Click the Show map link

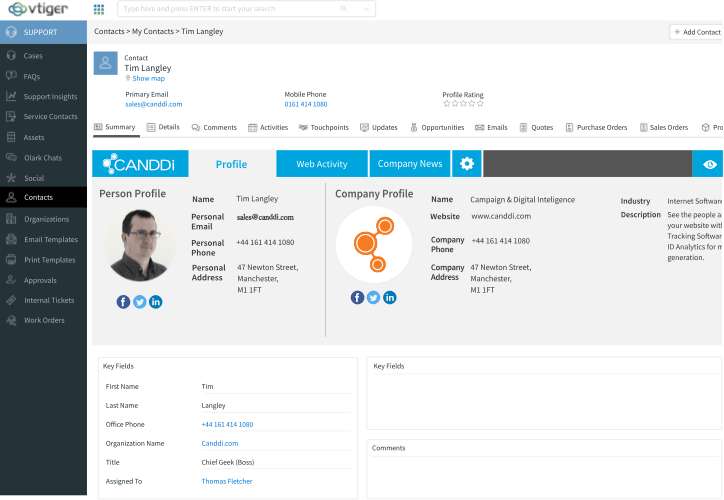click(148, 78)
